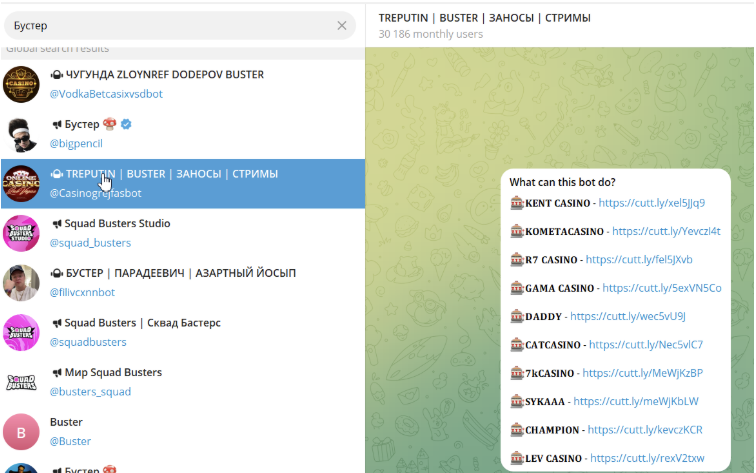
Task: Click the slot machine emoji beside GAMA CASINO
Action: click(x=517, y=288)
